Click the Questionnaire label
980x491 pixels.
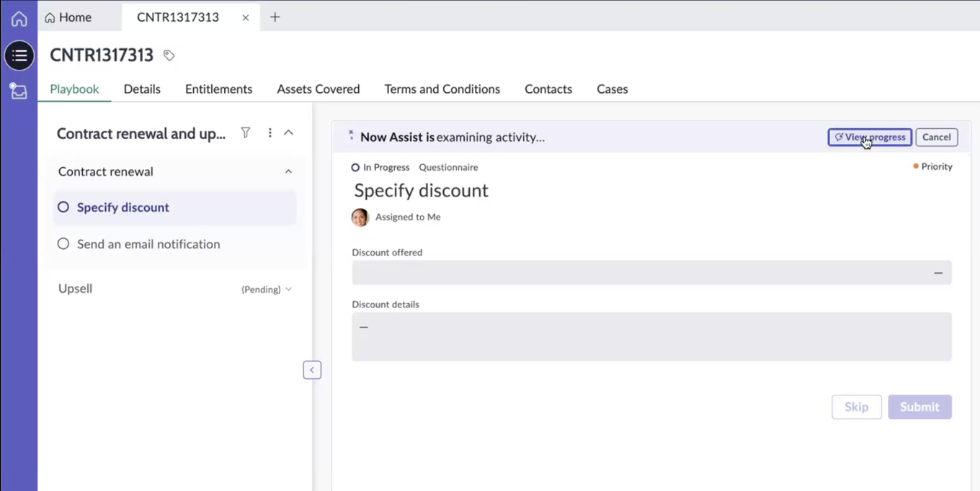pyautogui.click(x=448, y=167)
